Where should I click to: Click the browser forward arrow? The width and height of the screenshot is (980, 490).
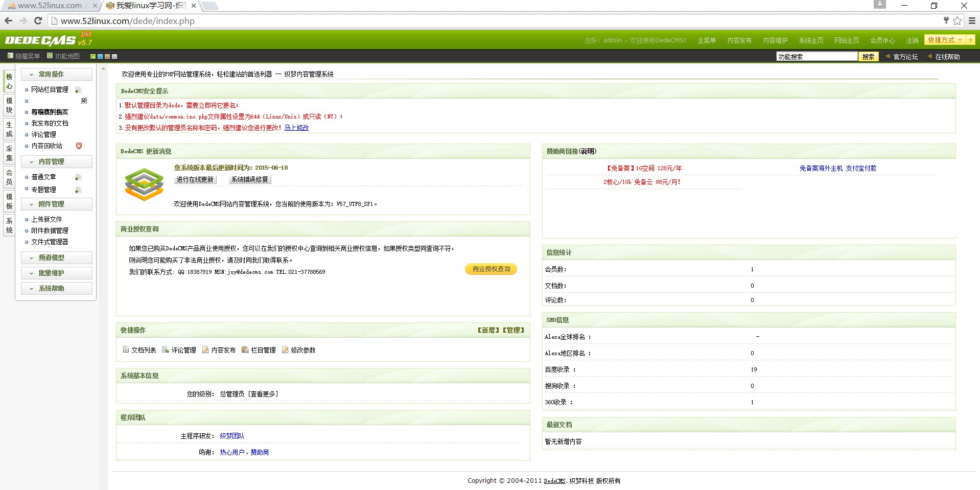[x=23, y=21]
